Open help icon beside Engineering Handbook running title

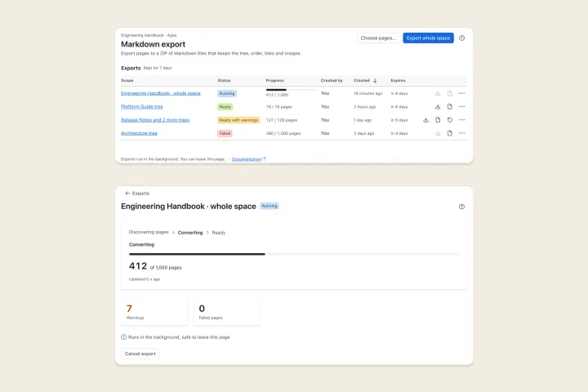tap(461, 207)
